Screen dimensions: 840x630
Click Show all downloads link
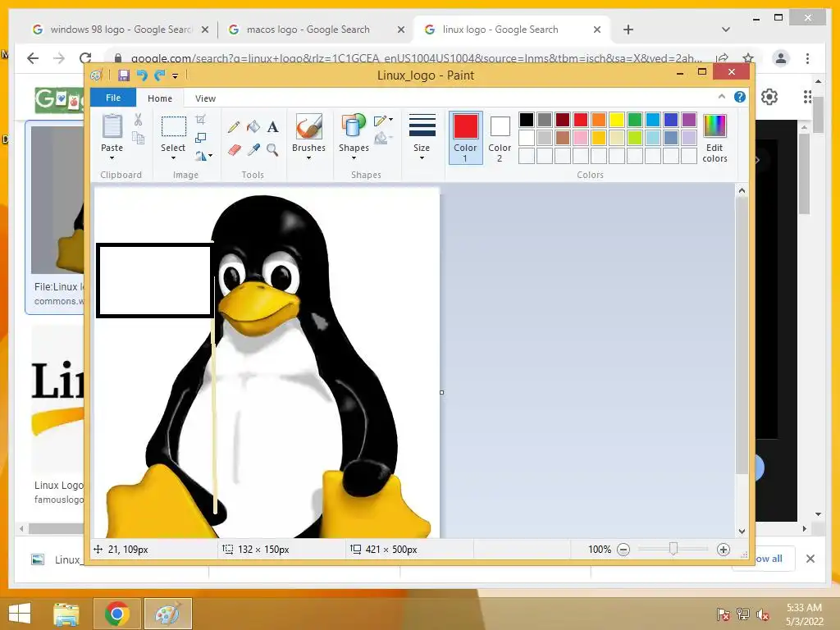pyautogui.click(x=769, y=559)
